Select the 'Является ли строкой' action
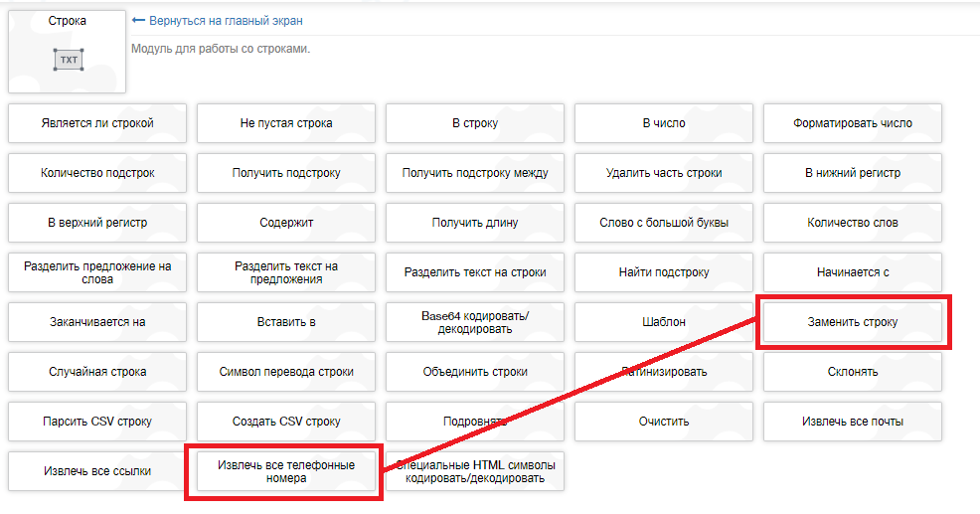980x514 pixels. click(x=97, y=123)
